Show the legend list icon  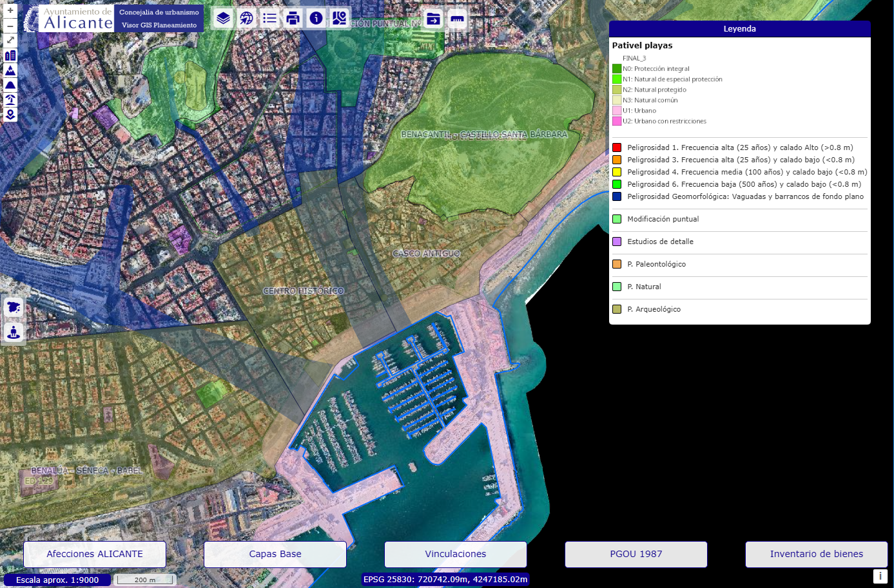[x=269, y=18]
